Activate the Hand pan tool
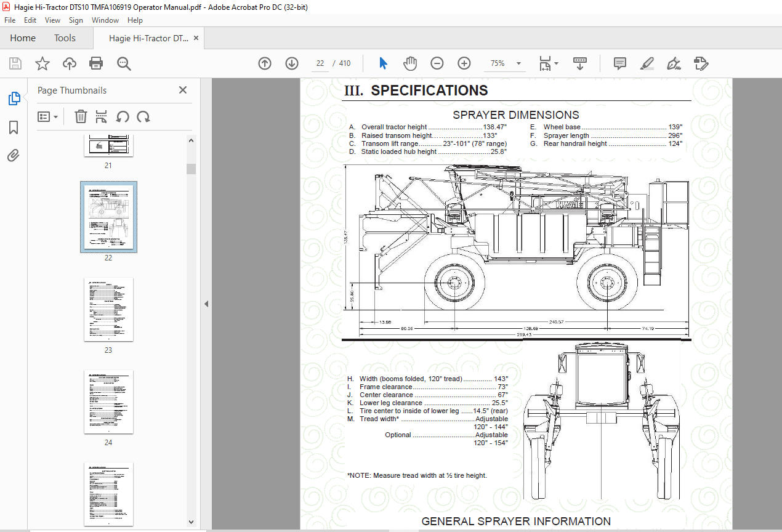 pyautogui.click(x=410, y=63)
